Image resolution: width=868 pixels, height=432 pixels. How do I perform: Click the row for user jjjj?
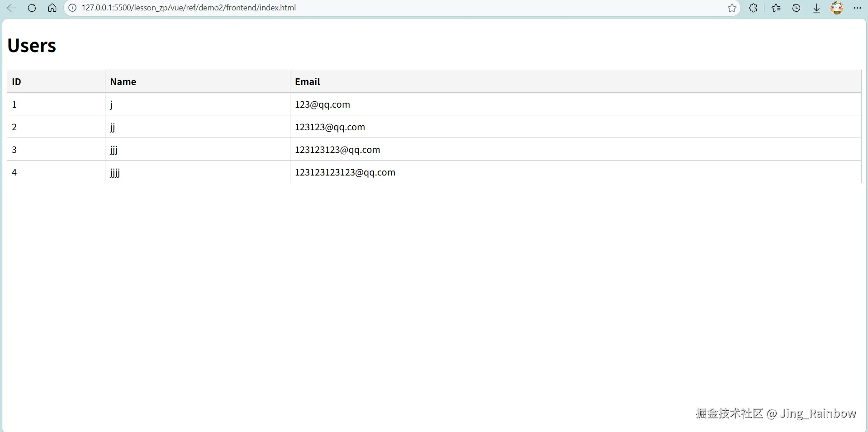coord(114,172)
